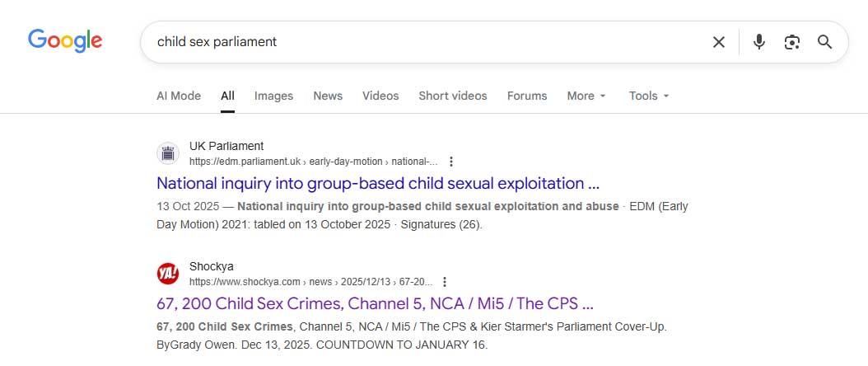This screenshot has height=366, width=868.
Task: Click the Google logo
Action: point(65,41)
